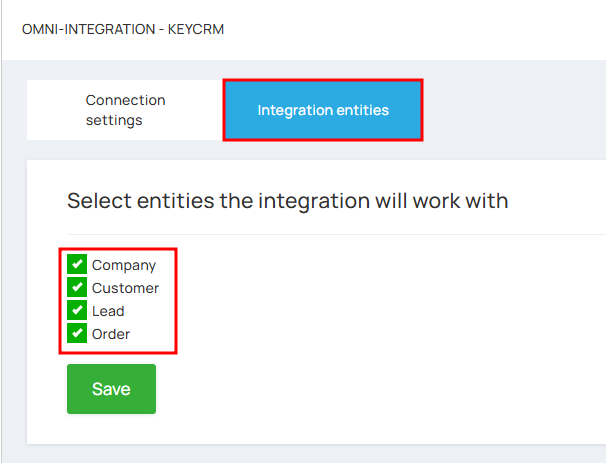Click the 'Select entities the integration will work with' heading
Viewport: 606px width, 463px height.
[288, 201]
